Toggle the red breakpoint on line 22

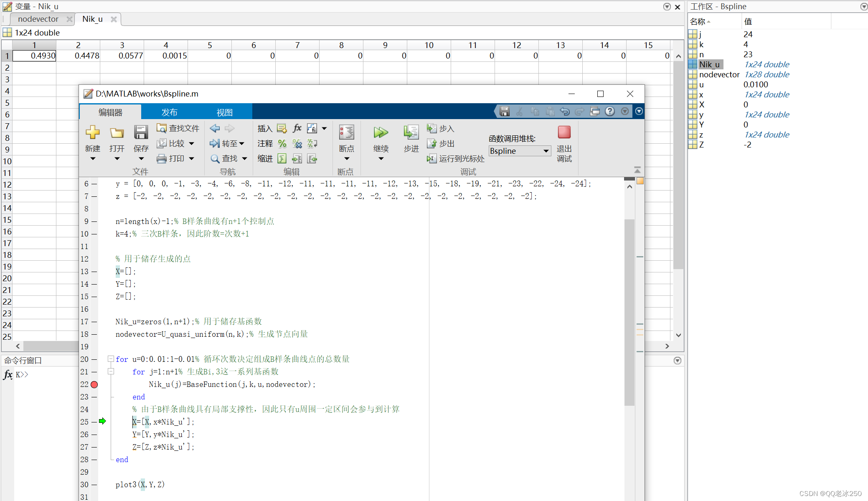pos(94,384)
